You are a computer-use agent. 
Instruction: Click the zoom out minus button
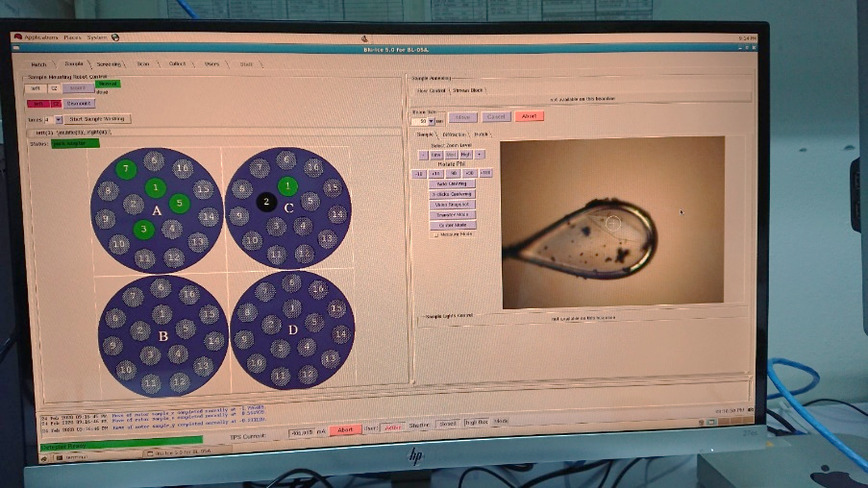point(423,154)
